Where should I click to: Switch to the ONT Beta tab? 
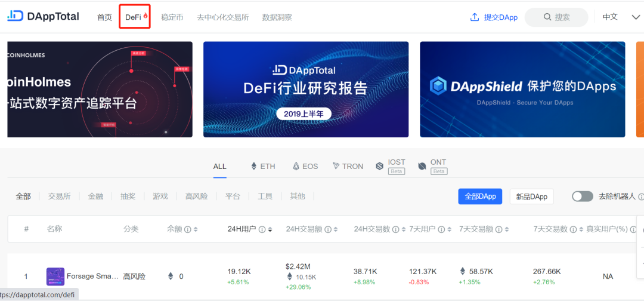[432, 167]
